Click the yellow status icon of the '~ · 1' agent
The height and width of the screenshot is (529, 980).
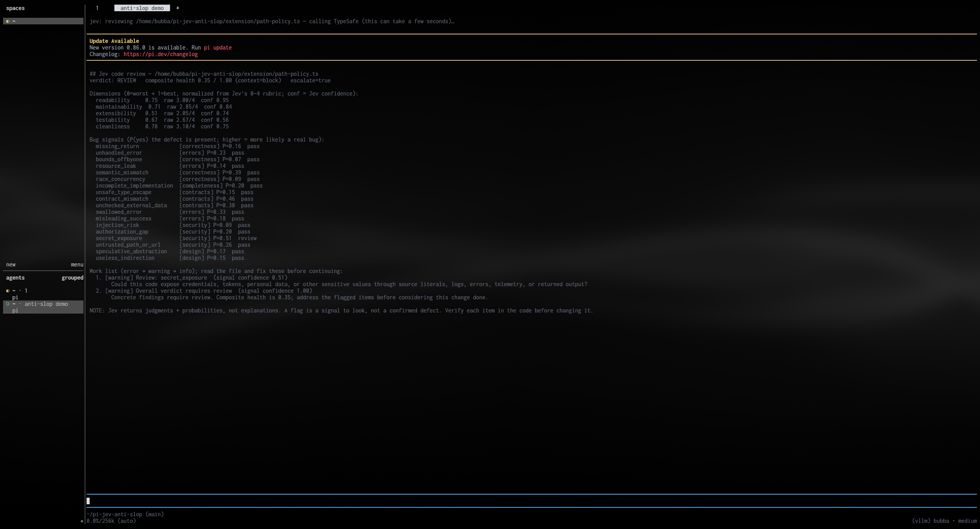[x=8, y=291]
